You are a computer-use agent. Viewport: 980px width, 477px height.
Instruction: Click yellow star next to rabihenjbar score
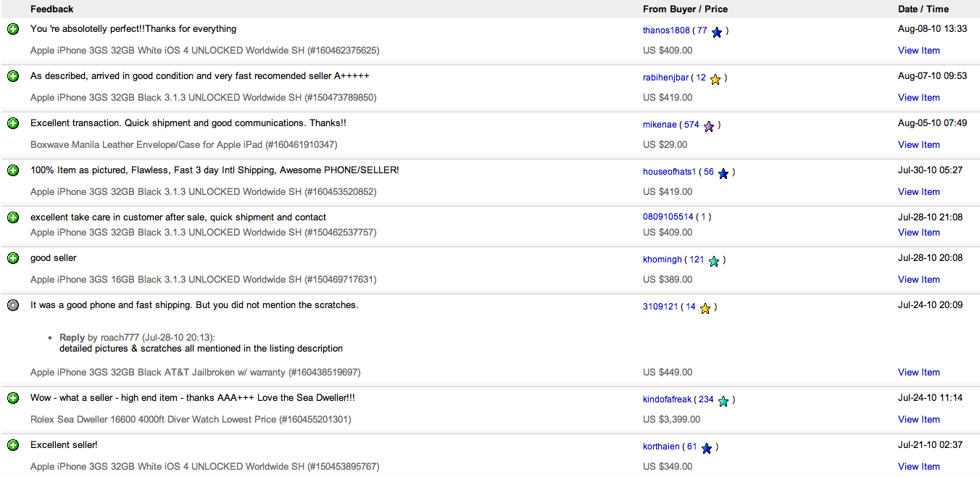coord(715,79)
